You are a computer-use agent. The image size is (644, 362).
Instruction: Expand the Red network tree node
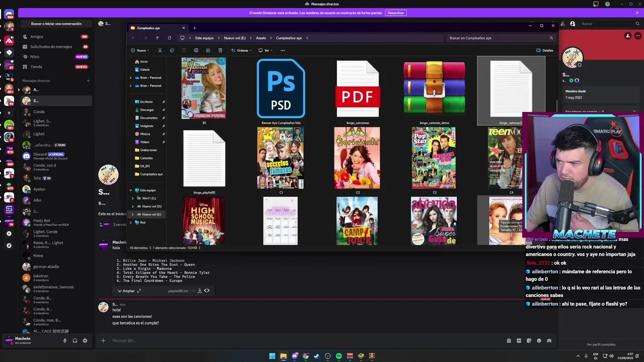click(x=130, y=222)
